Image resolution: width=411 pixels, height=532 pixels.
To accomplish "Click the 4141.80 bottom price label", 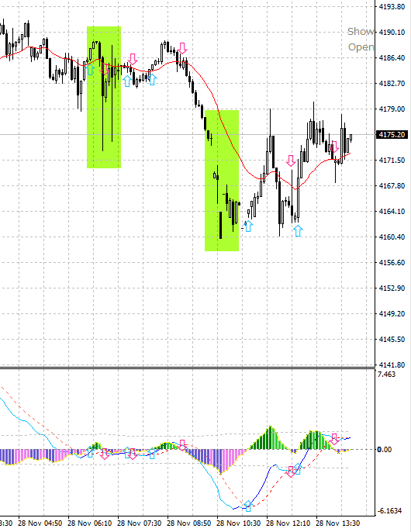I will coord(392,364).
